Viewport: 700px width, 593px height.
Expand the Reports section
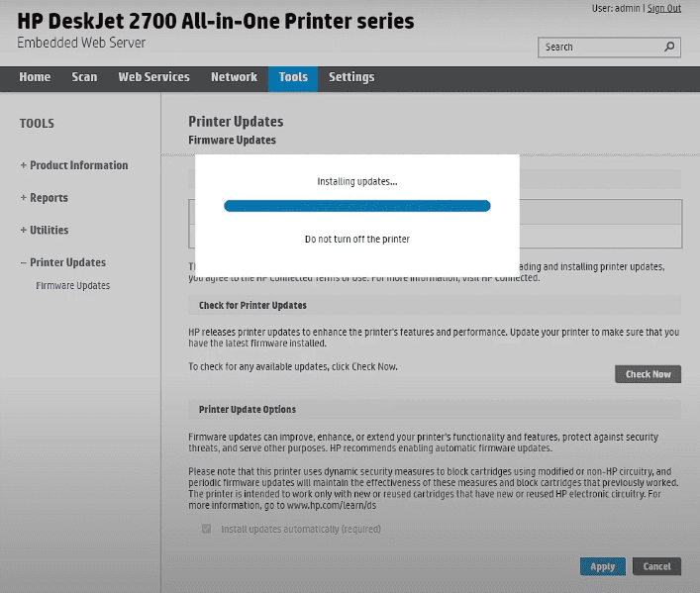[45, 198]
